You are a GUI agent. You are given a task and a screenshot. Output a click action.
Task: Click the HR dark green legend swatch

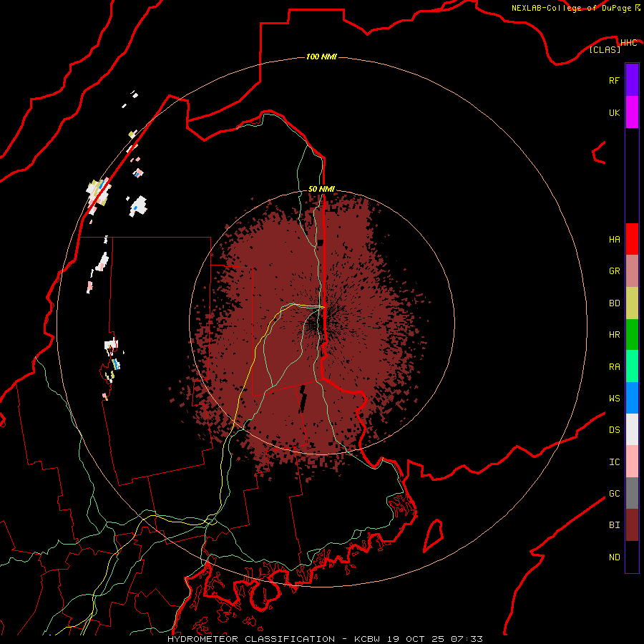[x=632, y=335]
